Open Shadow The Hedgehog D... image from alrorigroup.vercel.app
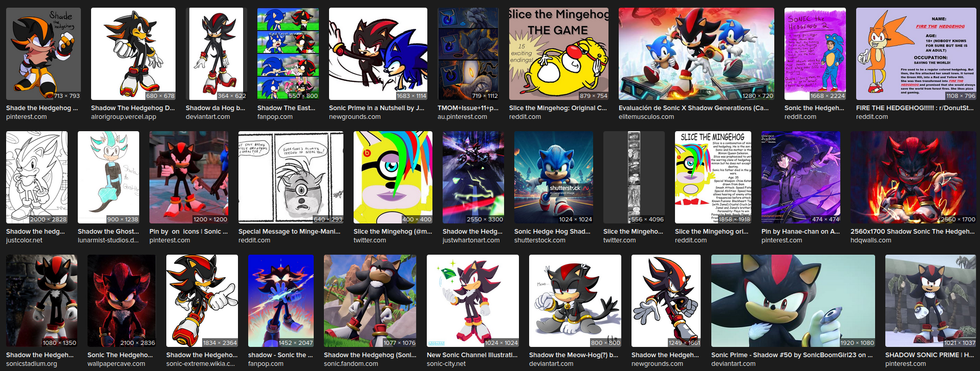980x371 pixels. (x=133, y=54)
